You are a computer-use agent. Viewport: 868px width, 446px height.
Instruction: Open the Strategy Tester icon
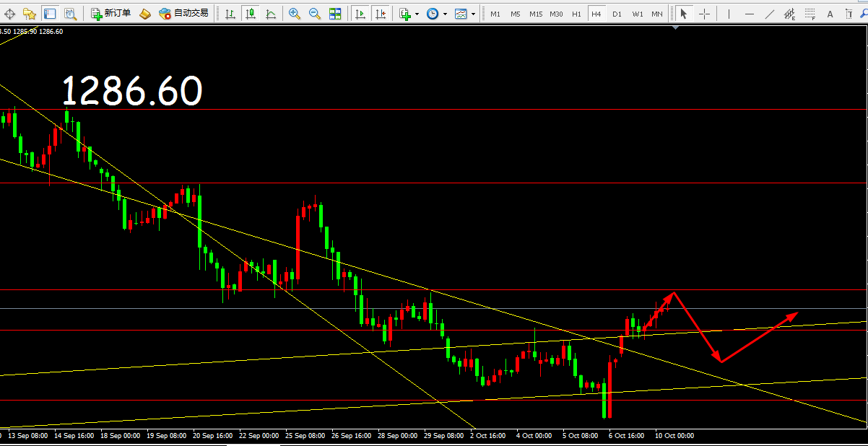click(x=70, y=13)
